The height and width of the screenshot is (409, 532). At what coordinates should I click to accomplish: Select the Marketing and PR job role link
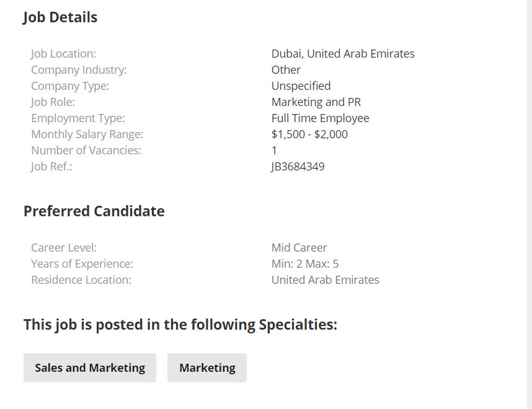coord(316,102)
